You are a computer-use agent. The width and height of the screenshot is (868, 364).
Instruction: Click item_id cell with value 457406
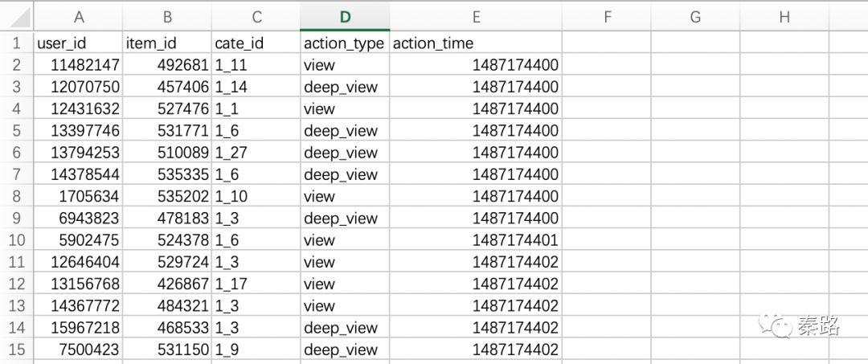tap(167, 87)
